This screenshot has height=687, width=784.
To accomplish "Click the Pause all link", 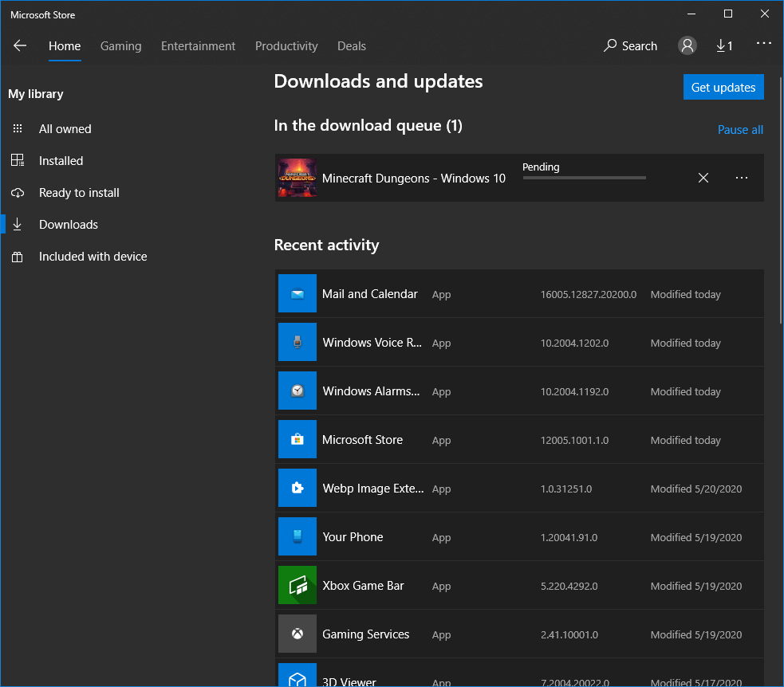I will coord(740,130).
